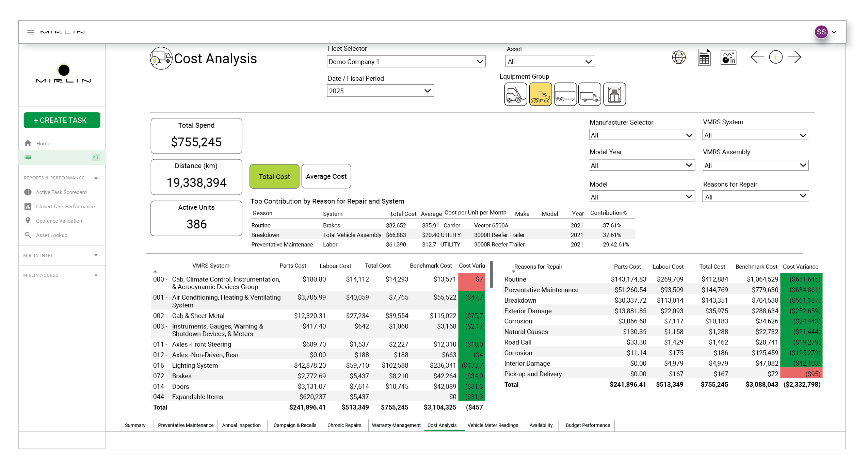Switch to the Budget Performance tab
This screenshot has width=868, height=463.
587,425
